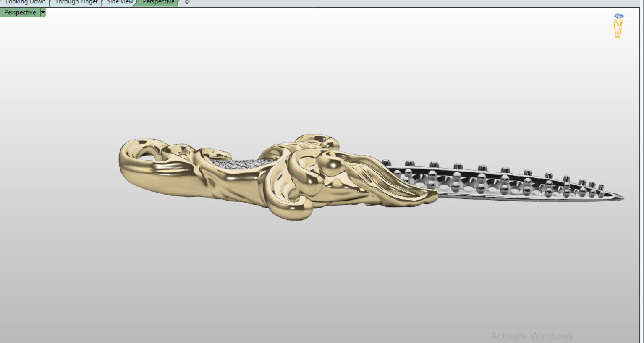Select the Side View viewport tab

click(120, 3)
